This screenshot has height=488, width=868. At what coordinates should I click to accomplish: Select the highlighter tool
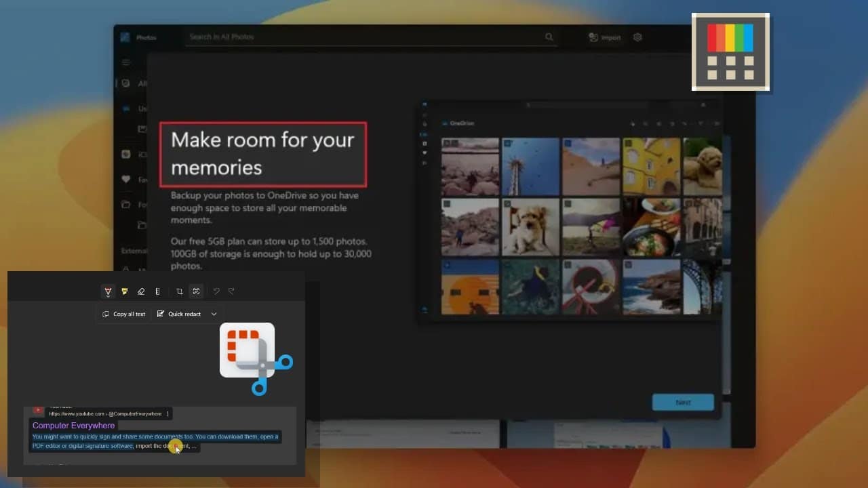(x=125, y=291)
